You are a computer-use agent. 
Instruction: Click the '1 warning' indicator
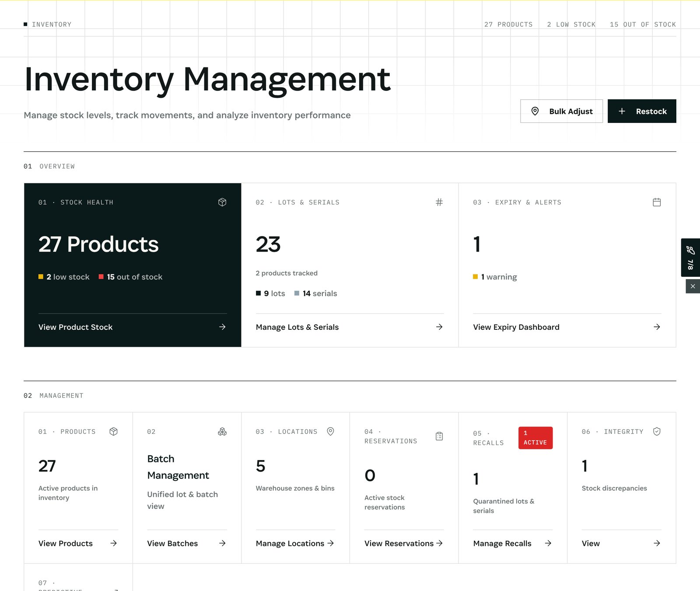point(495,277)
